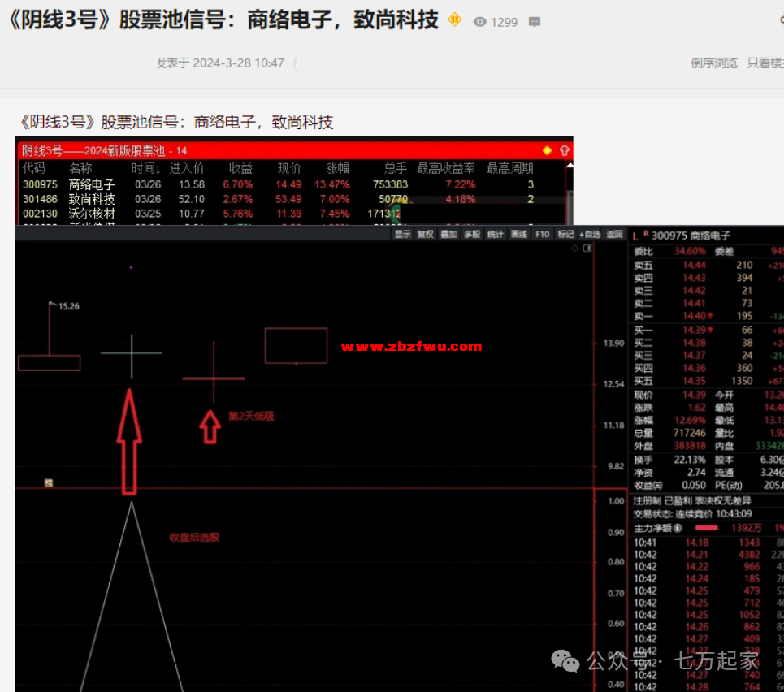784x692 pixels.
Task: Click the 显示 chart toolbar button
Action: pyautogui.click(x=402, y=234)
